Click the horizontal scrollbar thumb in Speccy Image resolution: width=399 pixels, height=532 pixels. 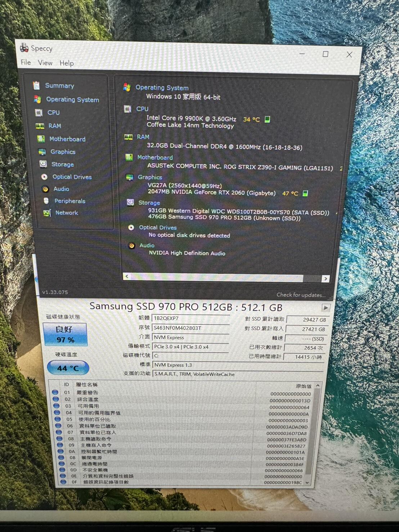[217, 277]
